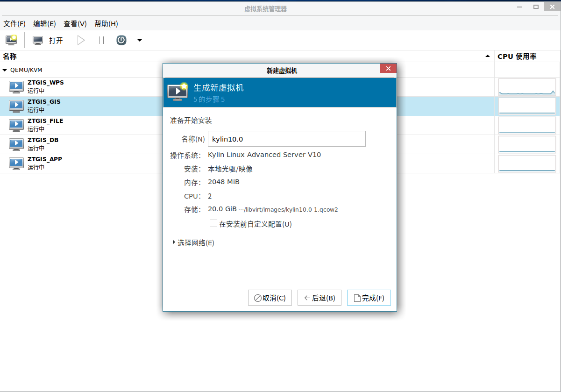Click the new virtual machine toolbar icon
Screen dimensions: 561x392
click(11, 40)
